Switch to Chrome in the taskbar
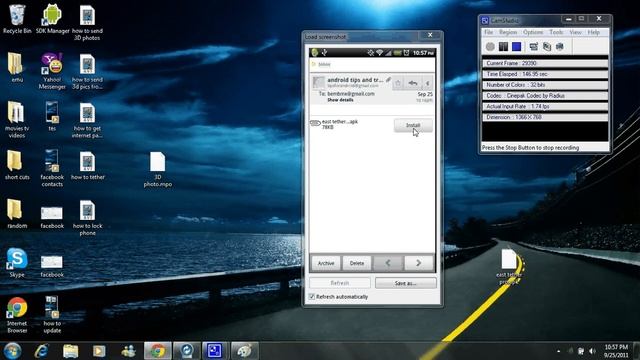This screenshot has height=360, width=640. point(158,351)
